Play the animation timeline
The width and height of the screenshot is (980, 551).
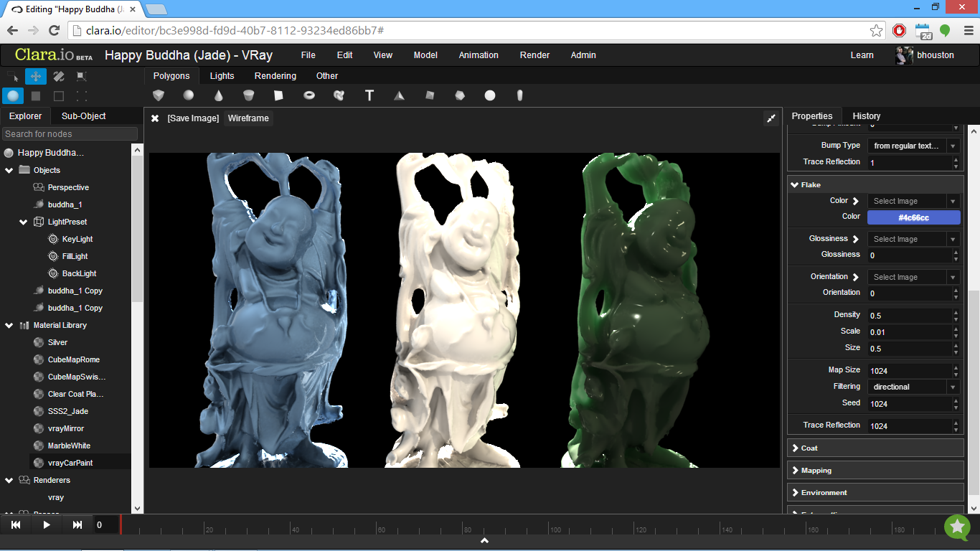coord(47,525)
